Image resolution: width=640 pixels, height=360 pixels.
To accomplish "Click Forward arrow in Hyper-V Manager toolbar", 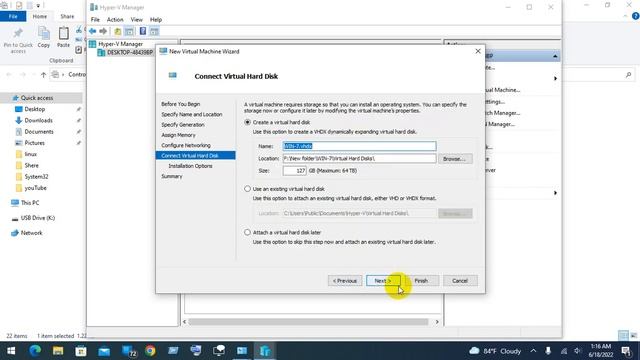I will [x=103, y=31].
